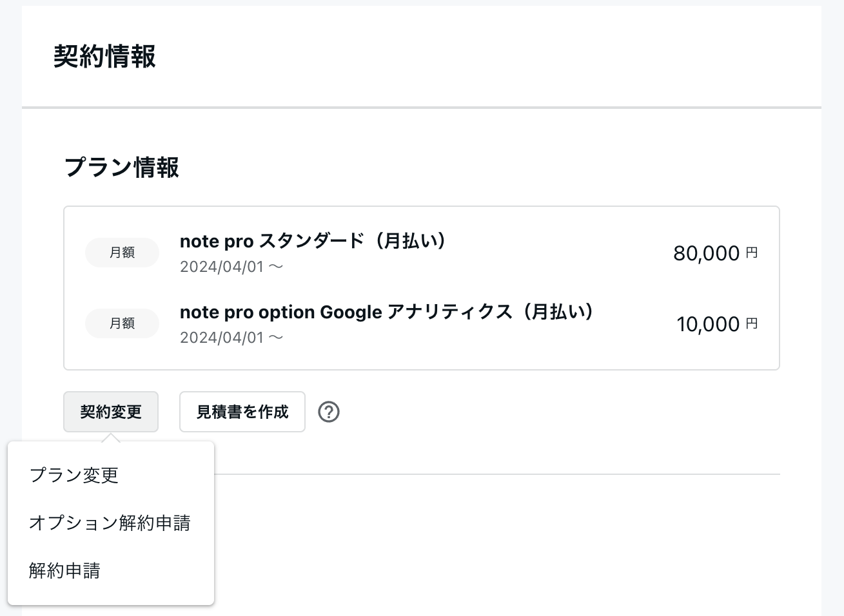The image size is (844, 616).
Task: Click the start date under Google アナリティクス option
Action: coord(231,338)
